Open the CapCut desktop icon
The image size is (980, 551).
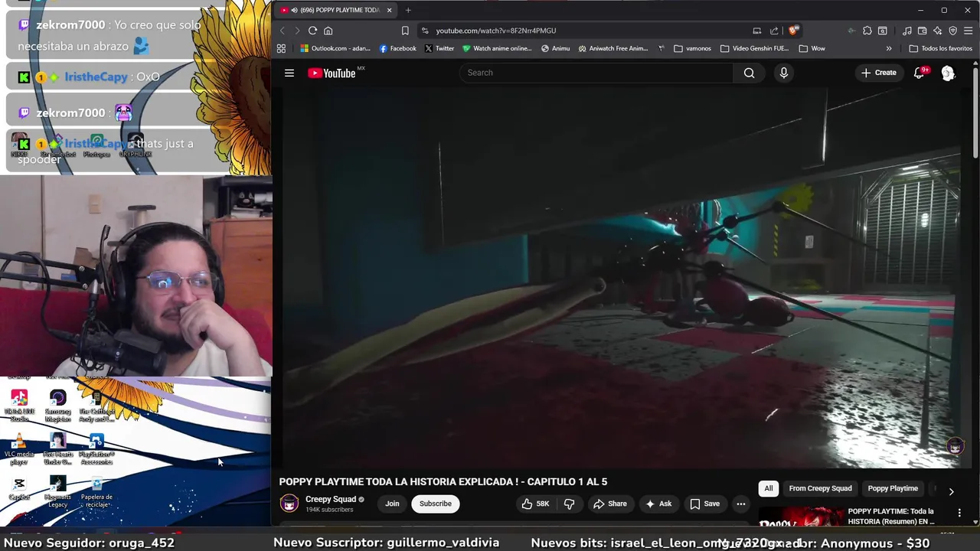click(19, 488)
